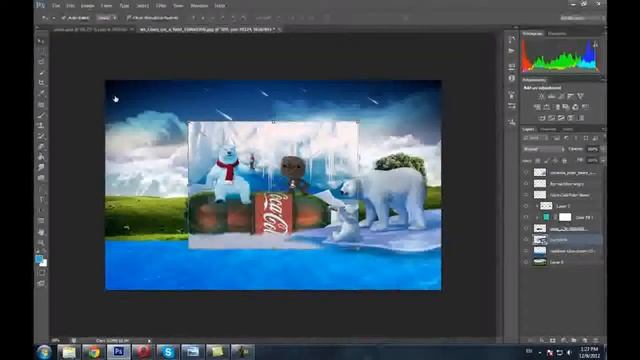This screenshot has width=640, height=360.
Task: Open the Window menu
Action: (199, 6)
